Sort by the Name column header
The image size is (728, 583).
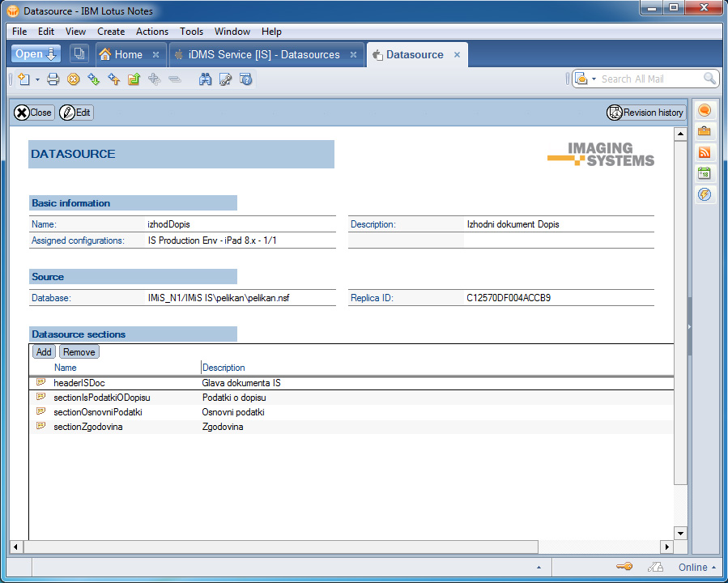[66, 368]
